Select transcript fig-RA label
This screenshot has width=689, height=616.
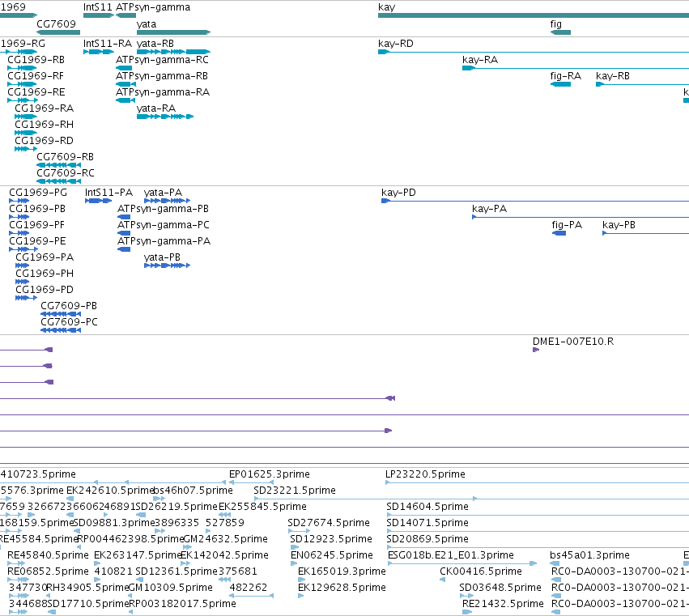pyautogui.click(x=565, y=76)
